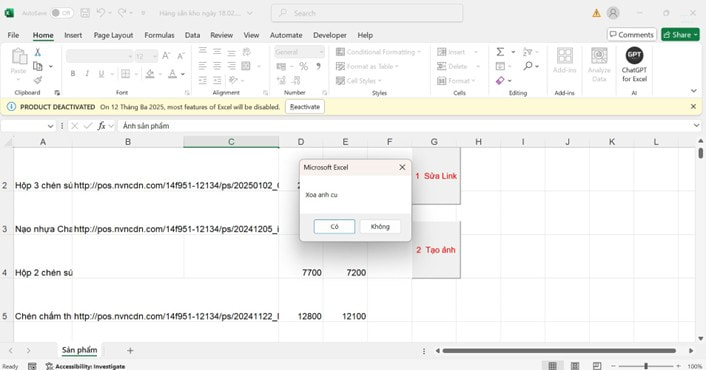Viewport: 706px width, 370px height.
Task: Toggle Underline formatting
Action: [101, 73]
